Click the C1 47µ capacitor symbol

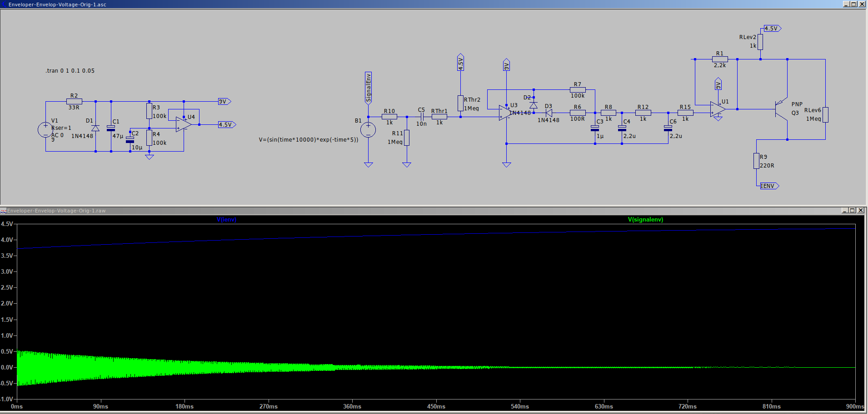(x=111, y=128)
